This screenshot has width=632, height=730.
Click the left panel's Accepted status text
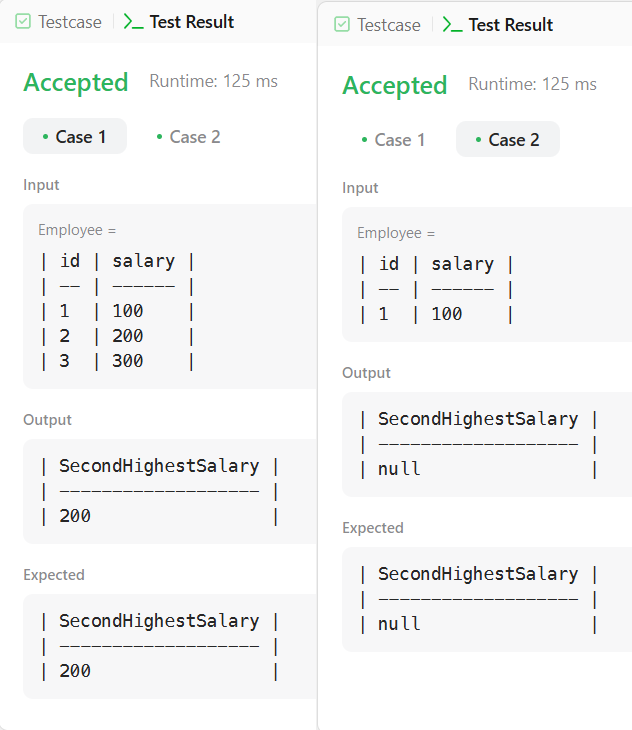click(76, 83)
